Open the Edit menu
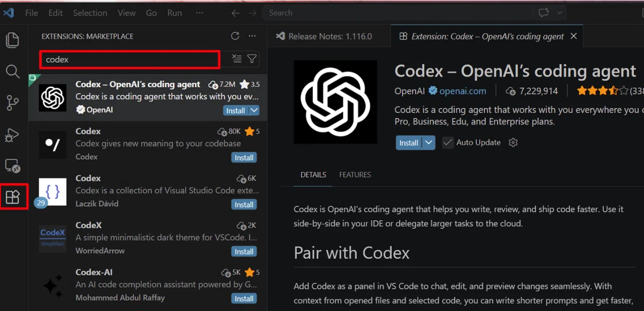This screenshot has width=644, height=311. click(x=55, y=12)
